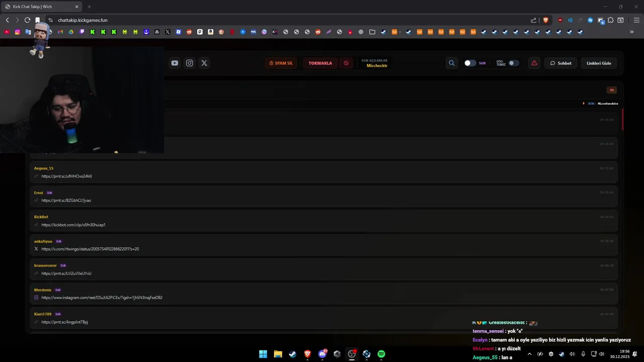Open the X (Twitter) icon in page header
Image resolution: width=644 pixels, height=362 pixels.
204,63
